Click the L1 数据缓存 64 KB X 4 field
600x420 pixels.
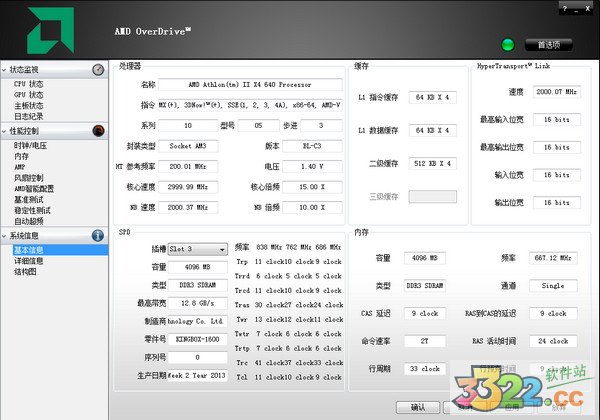pos(433,130)
